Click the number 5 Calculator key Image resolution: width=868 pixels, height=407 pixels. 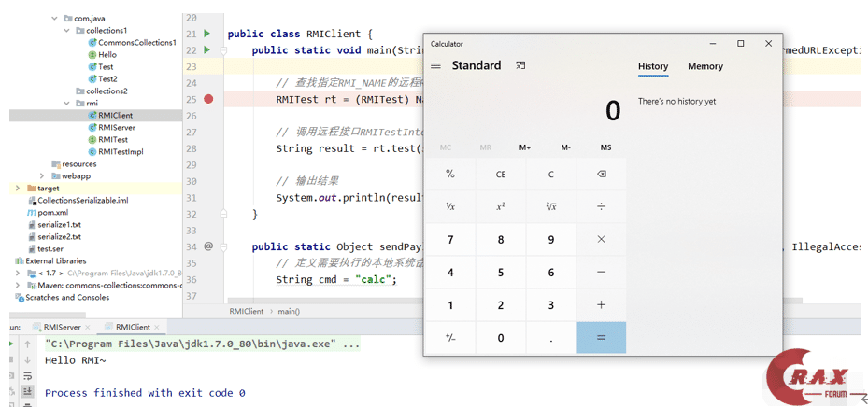[x=501, y=272]
